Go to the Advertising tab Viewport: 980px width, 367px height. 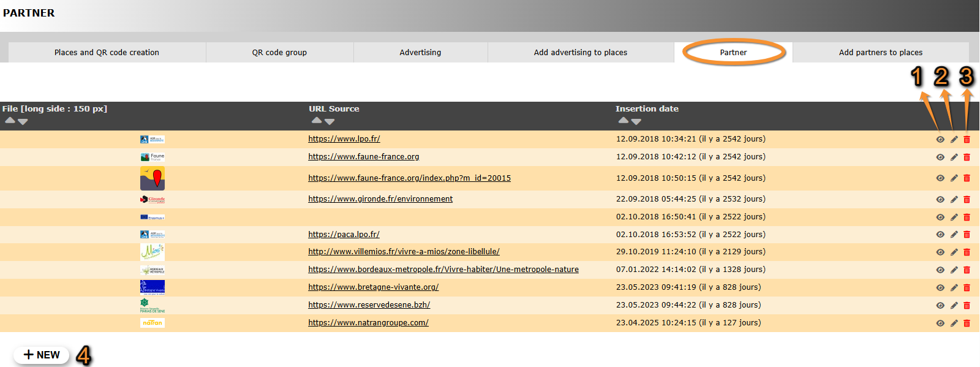pyautogui.click(x=420, y=53)
